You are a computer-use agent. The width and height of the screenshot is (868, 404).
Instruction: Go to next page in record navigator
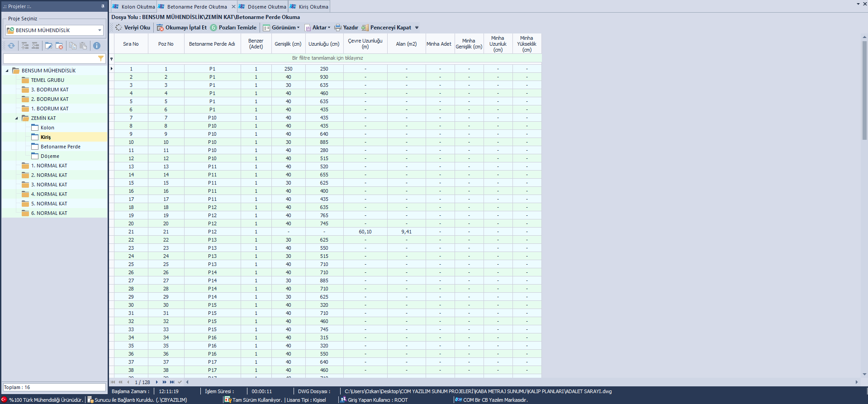pos(165,382)
